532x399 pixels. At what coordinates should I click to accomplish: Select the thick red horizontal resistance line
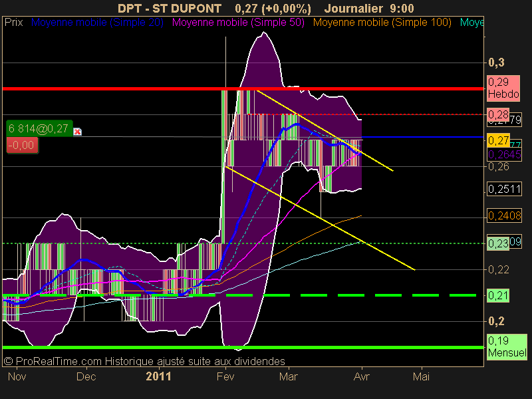coord(243,89)
